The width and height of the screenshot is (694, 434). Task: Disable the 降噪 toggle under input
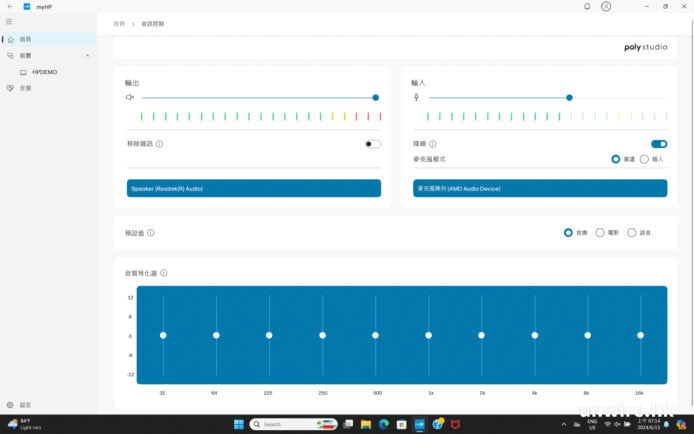tap(659, 144)
